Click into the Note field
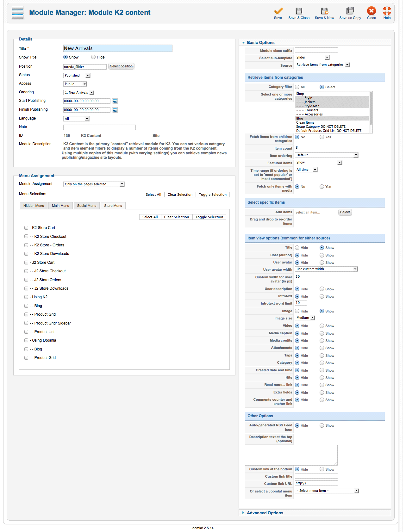The image size is (406, 532). pos(99,127)
